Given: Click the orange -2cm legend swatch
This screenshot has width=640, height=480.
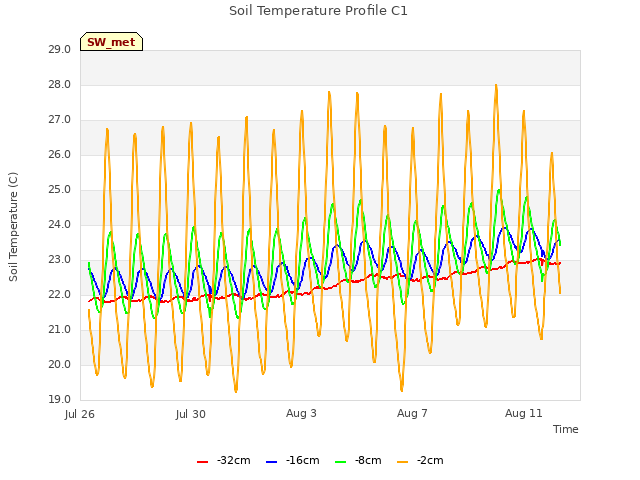Looking at the screenshot, I should [x=402, y=461].
